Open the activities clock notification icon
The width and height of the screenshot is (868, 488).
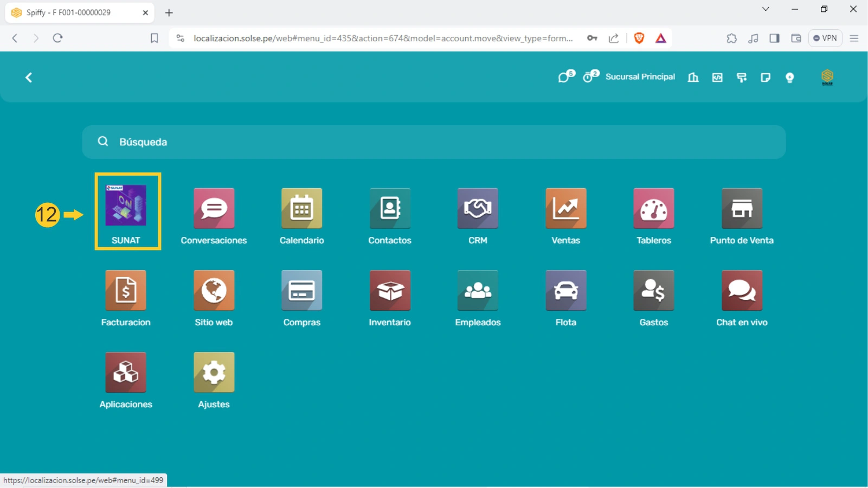coord(589,77)
